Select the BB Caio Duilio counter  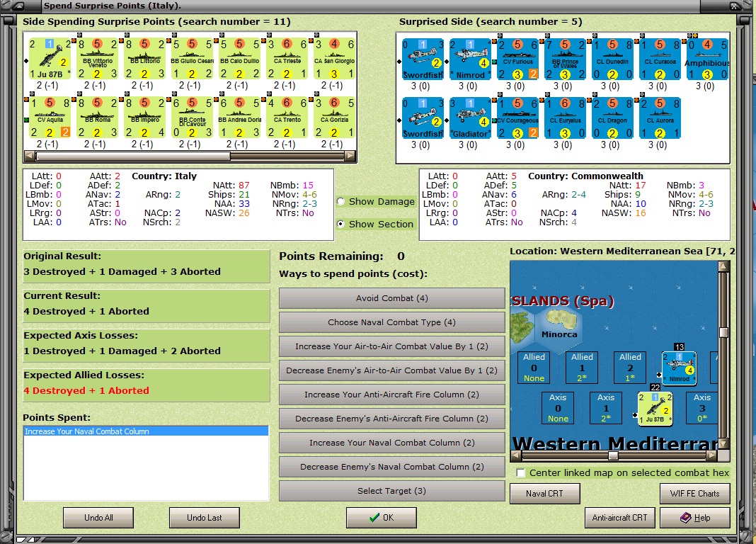pos(240,59)
